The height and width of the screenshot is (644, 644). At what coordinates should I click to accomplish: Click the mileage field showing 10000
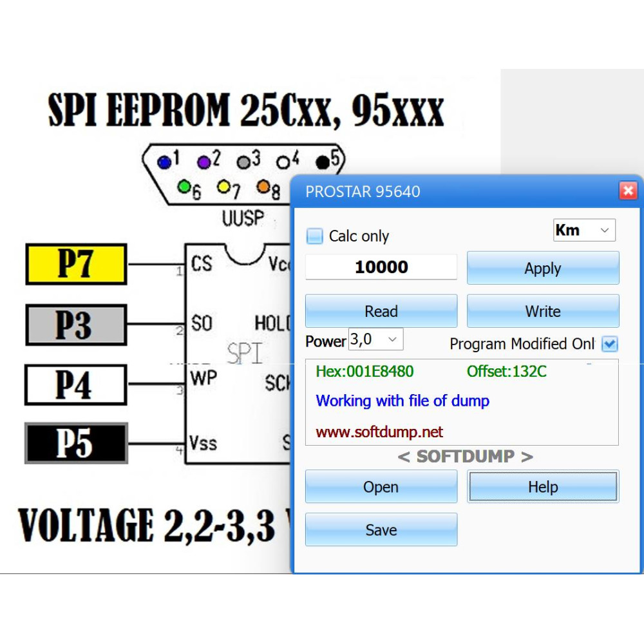click(381, 267)
